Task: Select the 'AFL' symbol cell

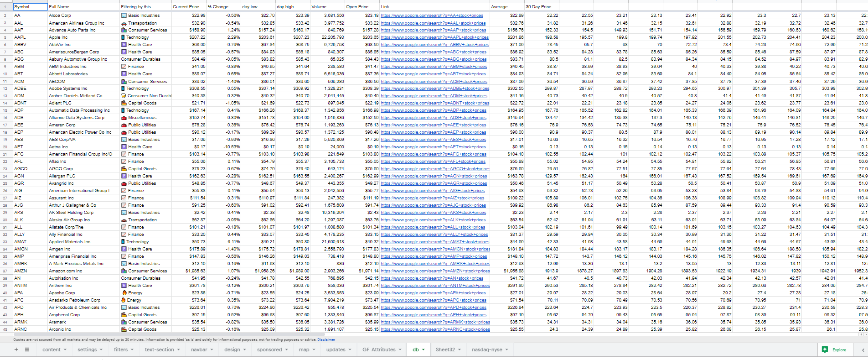Action: (x=30, y=162)
